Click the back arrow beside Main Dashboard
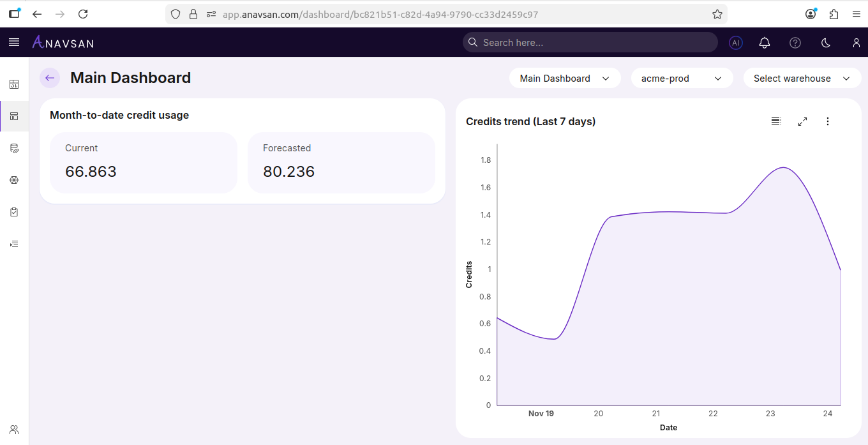 click(x=49, y=78)
